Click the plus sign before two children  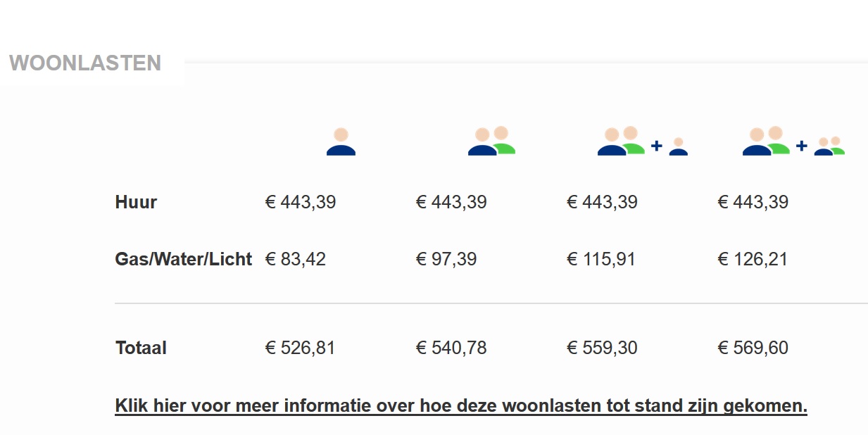pyautogui.click(x=802, y=146)
